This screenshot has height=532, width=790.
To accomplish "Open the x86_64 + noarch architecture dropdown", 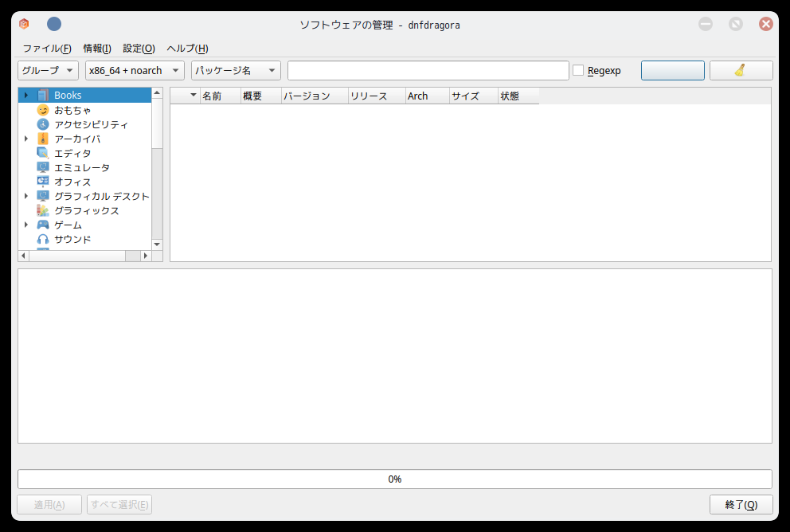I will [134, 70].
